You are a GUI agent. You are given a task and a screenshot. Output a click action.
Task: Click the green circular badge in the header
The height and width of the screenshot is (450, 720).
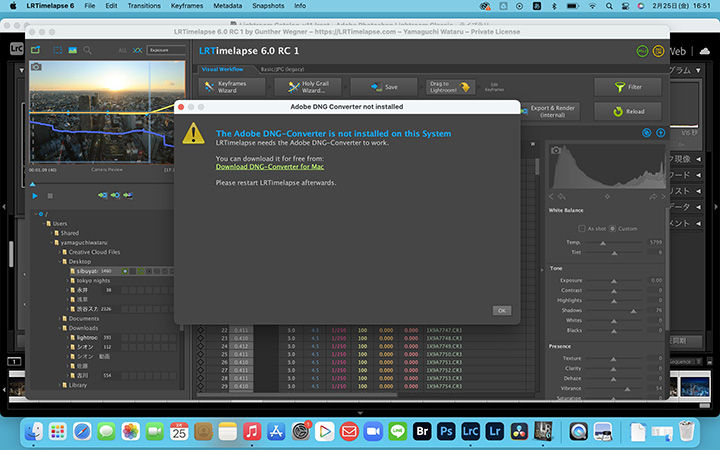[642, 51]
